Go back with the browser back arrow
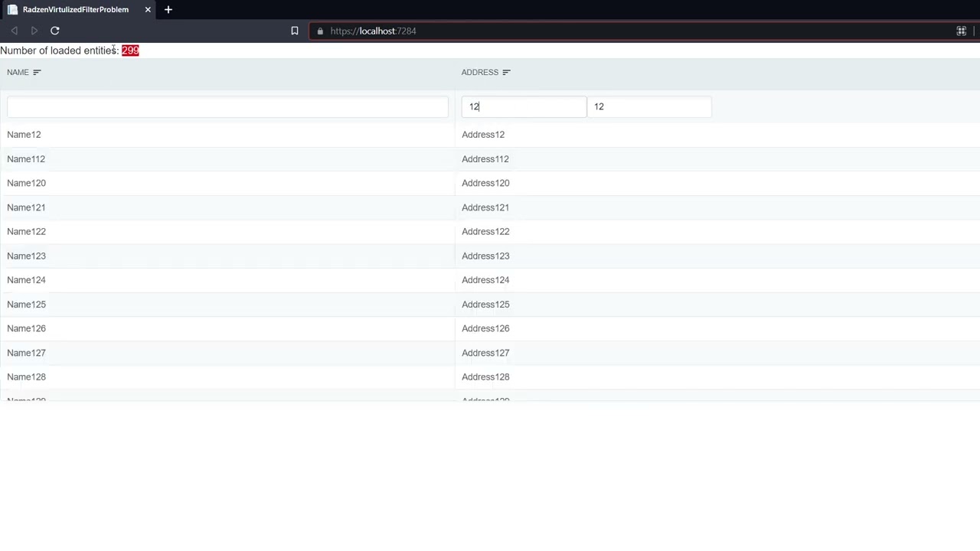This screenshot has height=551, width=980. [x=14, y=31]
